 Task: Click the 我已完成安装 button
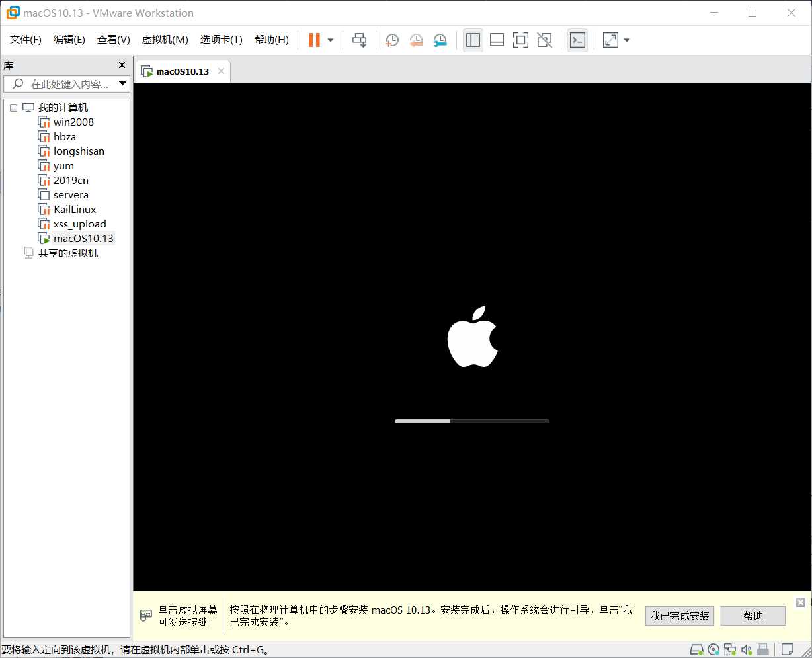680,616
